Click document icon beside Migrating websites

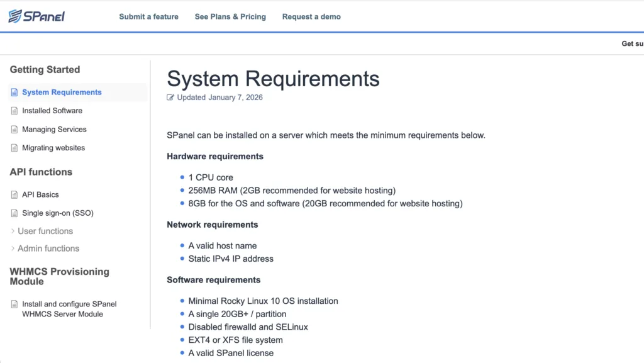pos(14,148)
